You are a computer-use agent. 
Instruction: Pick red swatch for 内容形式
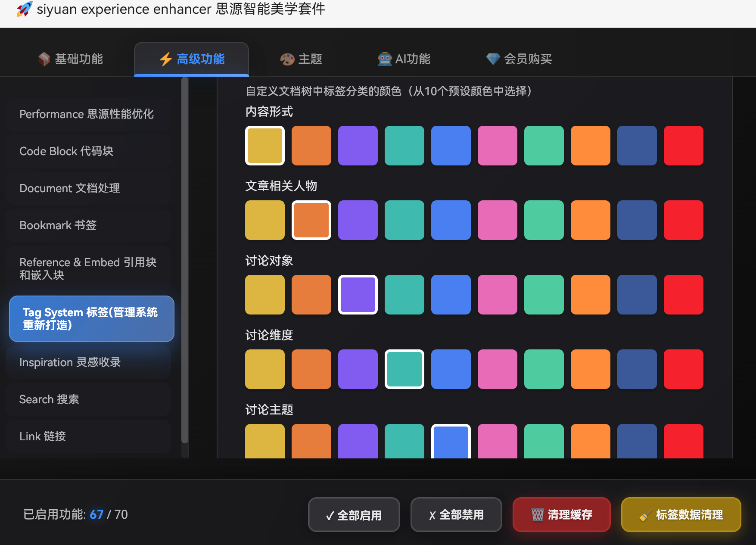click(x=683, y=146)
